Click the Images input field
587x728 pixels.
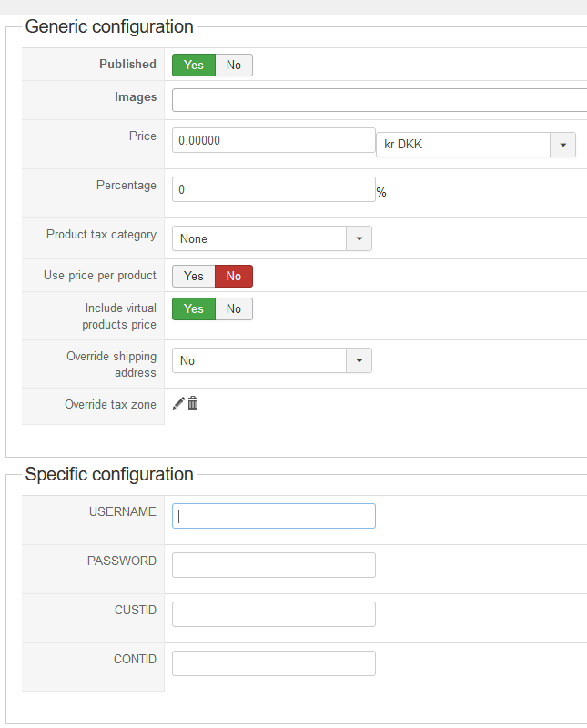[379, 99]
